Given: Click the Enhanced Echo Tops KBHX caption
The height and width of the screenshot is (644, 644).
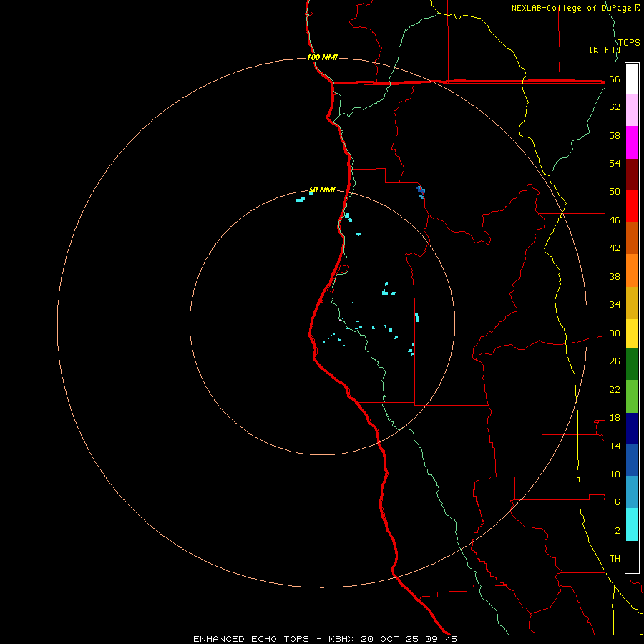Looking at the screenshot, I should pyautogui.click(x=325, y=638).
